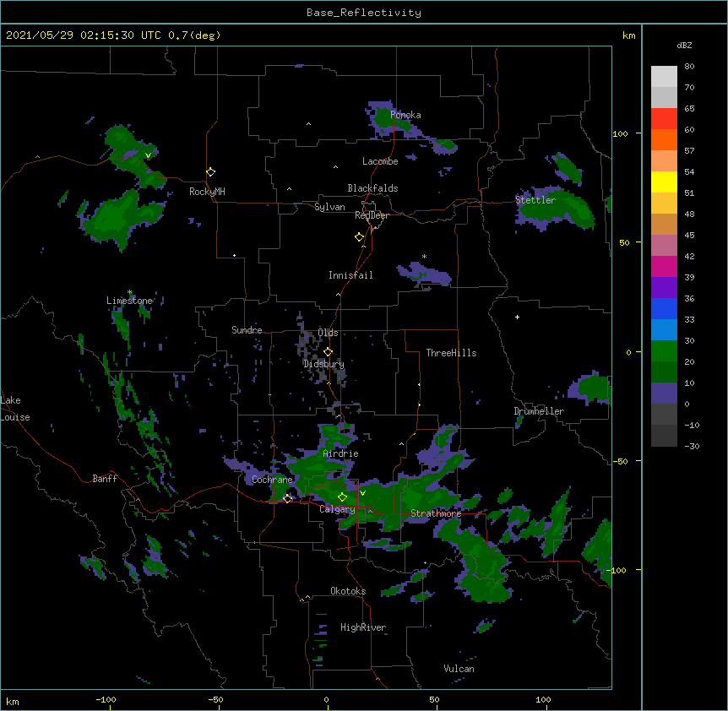Viewport: 728px width, 711px height.
Task: Click the Calgary city label
Action: tap(337, 509)
